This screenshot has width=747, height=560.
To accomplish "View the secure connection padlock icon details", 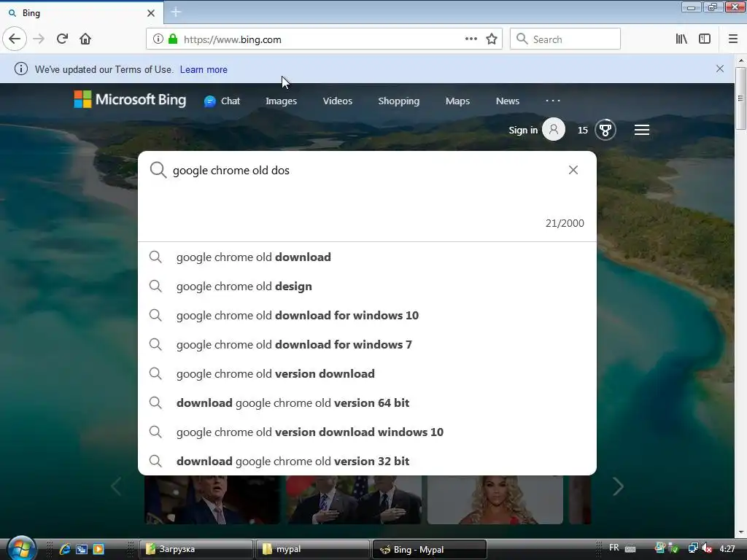I will click(173, 39).
